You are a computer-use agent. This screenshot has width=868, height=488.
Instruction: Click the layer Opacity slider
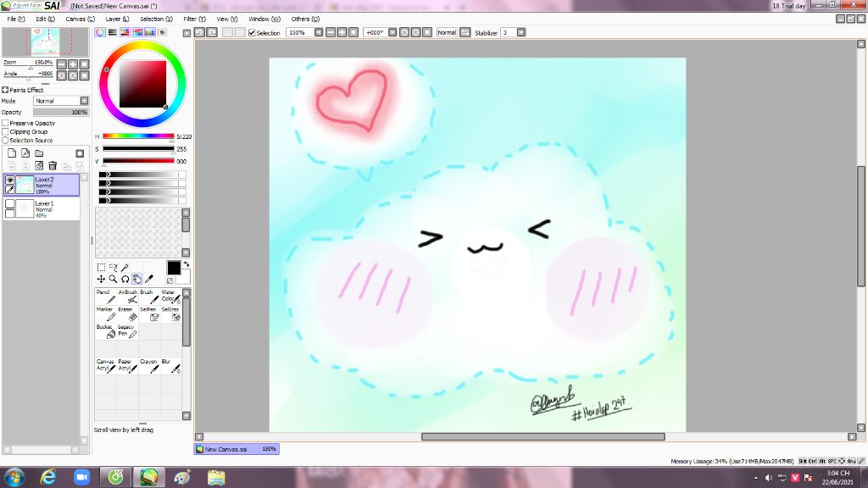[61, 113]
